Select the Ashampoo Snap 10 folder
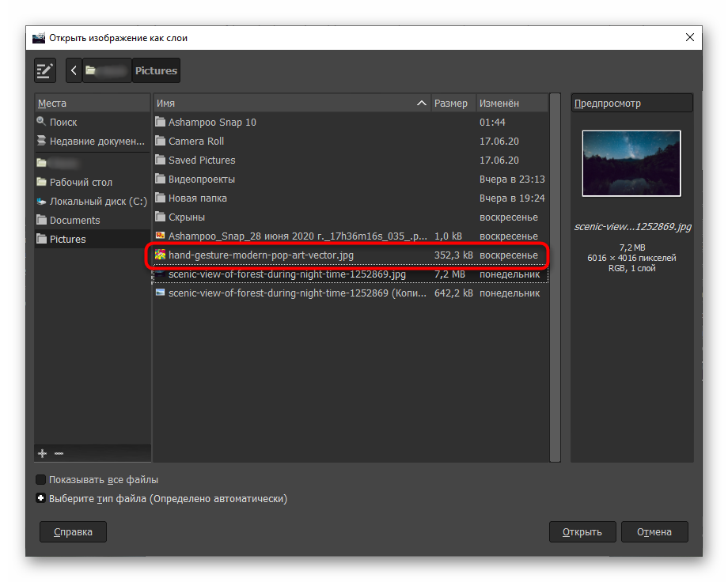 (351, 122)
